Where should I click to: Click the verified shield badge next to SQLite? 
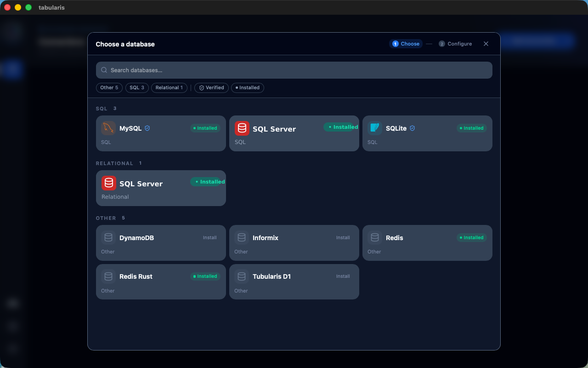click(x=412, y=128)
